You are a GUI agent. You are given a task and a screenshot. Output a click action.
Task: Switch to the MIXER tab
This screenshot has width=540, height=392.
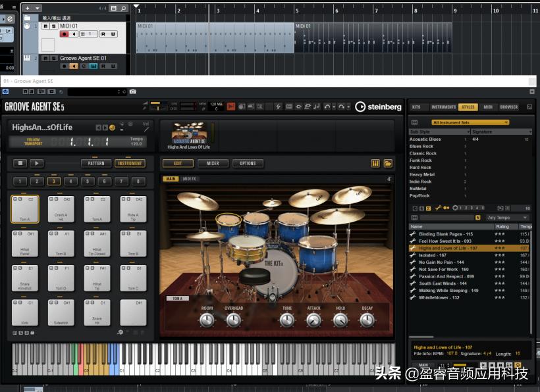coord(213,163)
